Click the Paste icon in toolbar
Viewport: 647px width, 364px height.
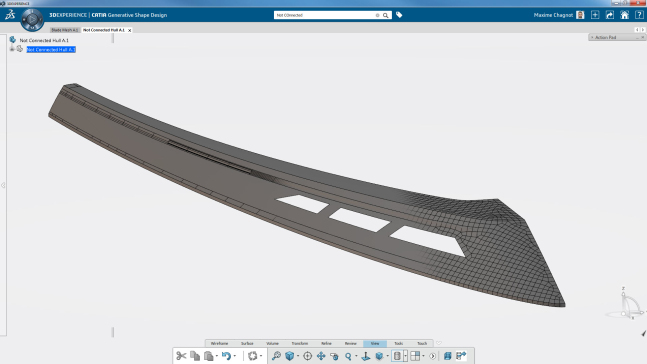pos(209,356)
